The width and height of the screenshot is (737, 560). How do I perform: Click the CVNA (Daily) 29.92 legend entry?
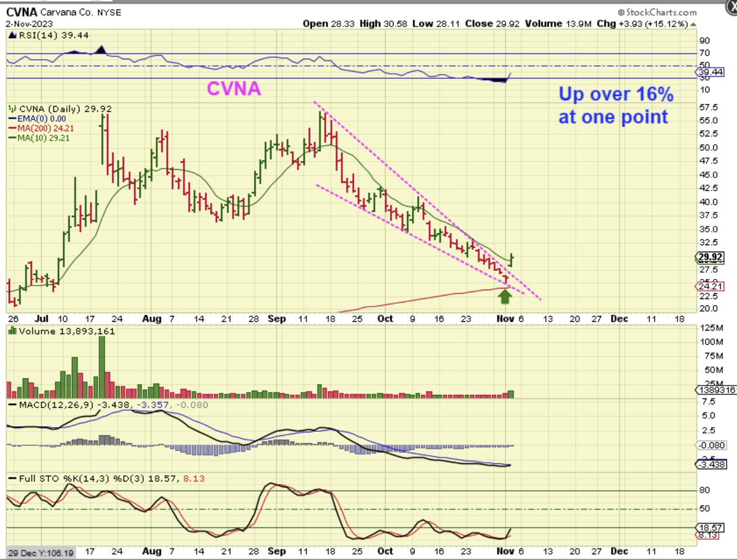pos(66,109)
